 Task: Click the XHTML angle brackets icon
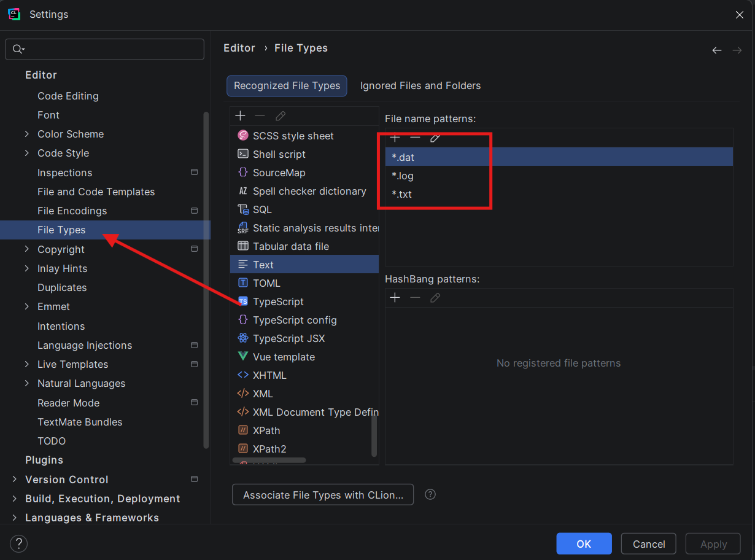coord(243,375)
